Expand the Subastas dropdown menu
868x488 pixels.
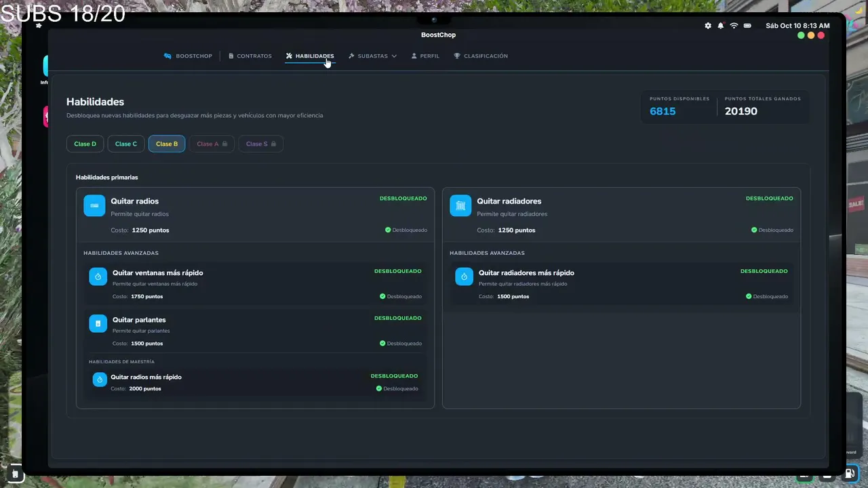[x=372, y=56]
